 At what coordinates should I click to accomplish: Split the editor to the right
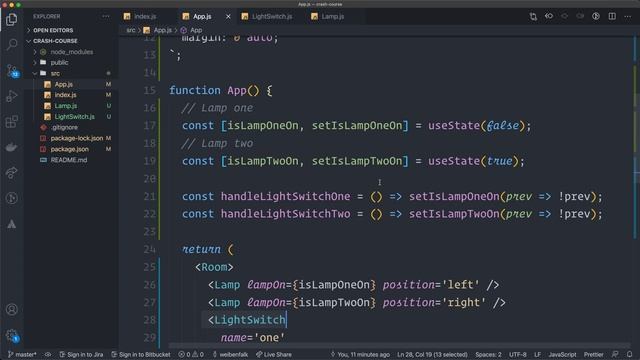tap(612, 16)
